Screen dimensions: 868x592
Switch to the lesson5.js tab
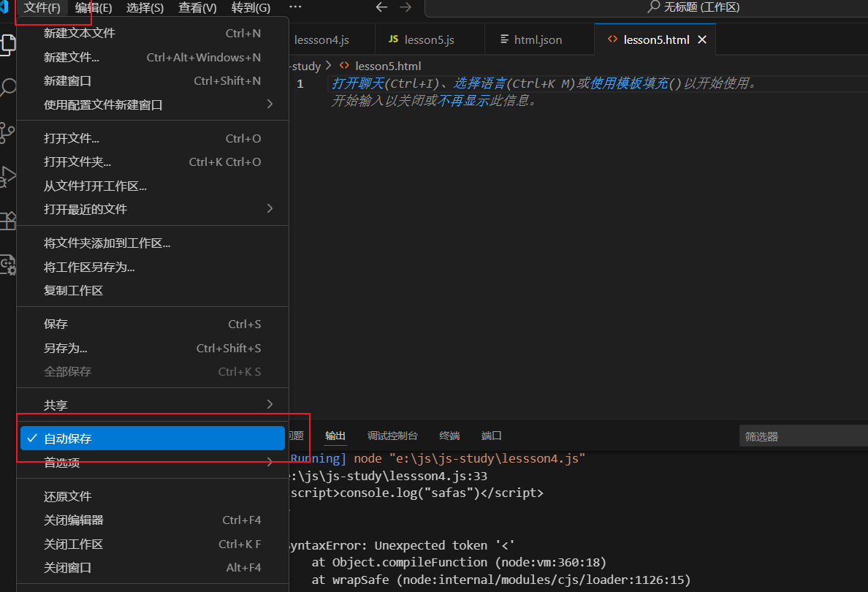tap(430, 39)
